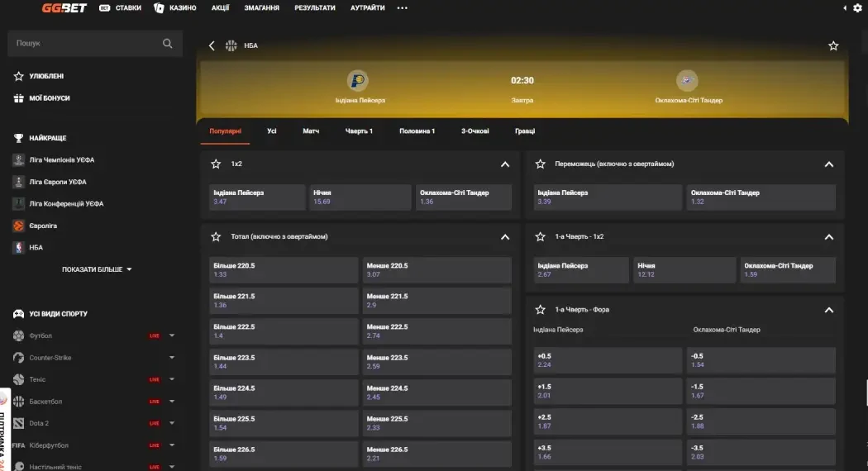Expand the Футбол sport dropdown
The width and height of the screenshot is (868, 471).
pos(172,335)
